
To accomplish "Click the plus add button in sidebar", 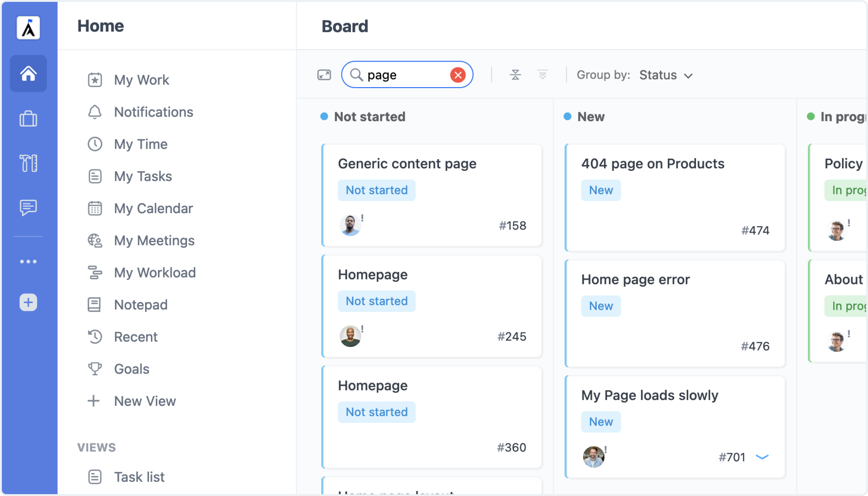I will tap(28, 303).
